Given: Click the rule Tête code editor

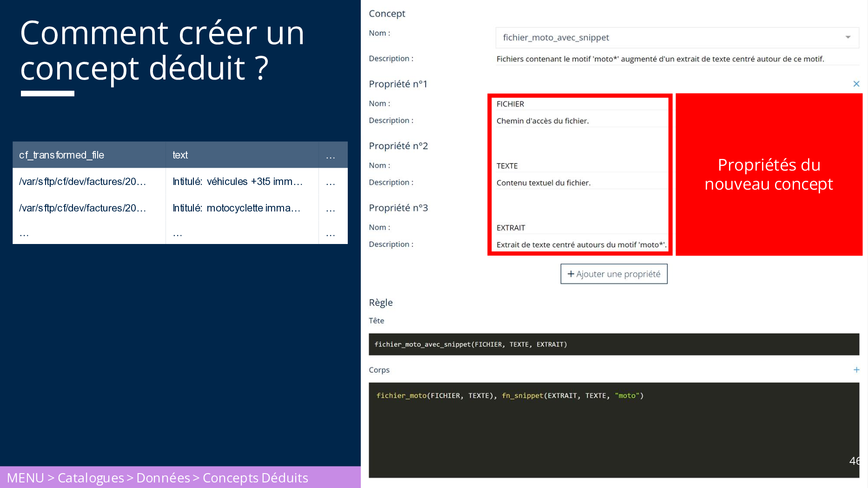Looking at the screenshot, I should point(613,344).
